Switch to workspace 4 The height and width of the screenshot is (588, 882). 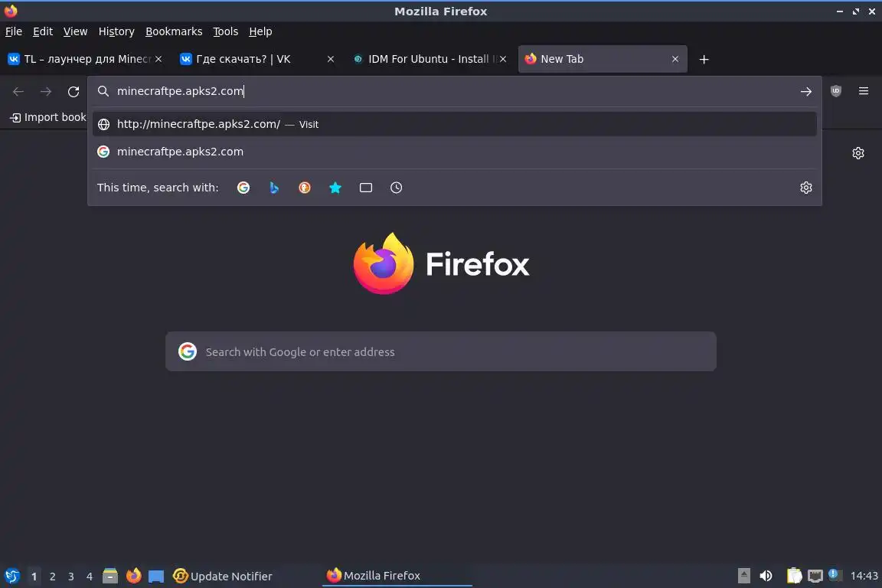pos(90,577)
